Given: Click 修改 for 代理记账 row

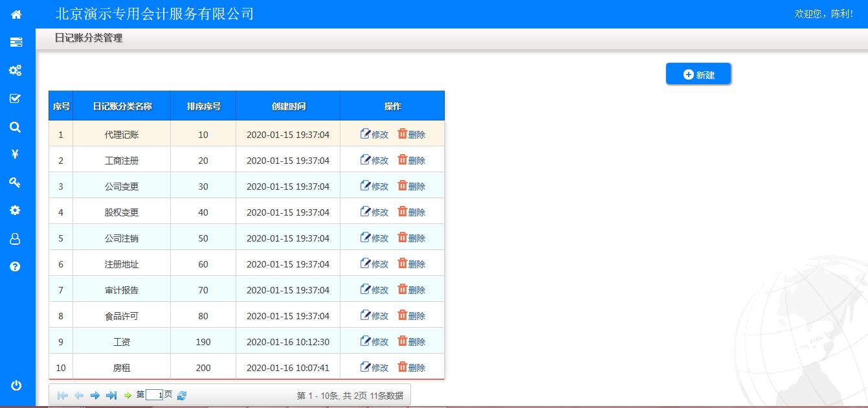Looking at the screenshot, I should tap(375, 134).
